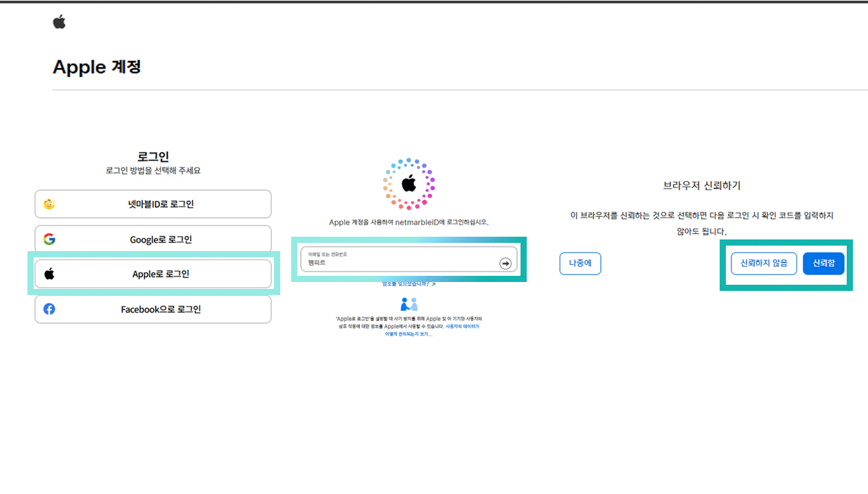Image resolution: width=868 pixels, height=494 pixels.
Task: Click the Netmarble smiley icon on login button
Action: coord(49,204)
